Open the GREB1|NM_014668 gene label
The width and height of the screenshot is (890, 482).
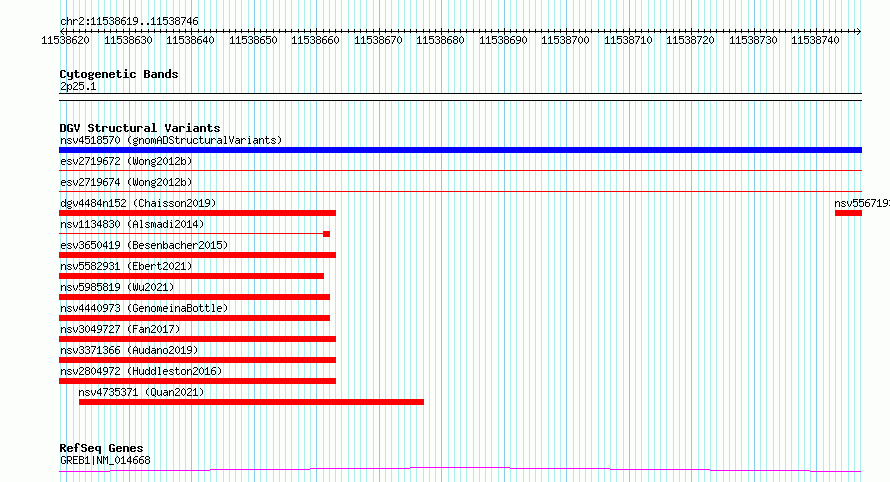pyautogui.click(x=105, y=460)
